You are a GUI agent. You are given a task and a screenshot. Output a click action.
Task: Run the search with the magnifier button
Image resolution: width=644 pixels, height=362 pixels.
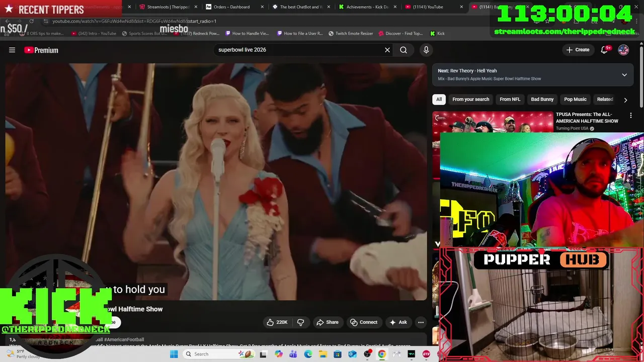click(404, 50)
